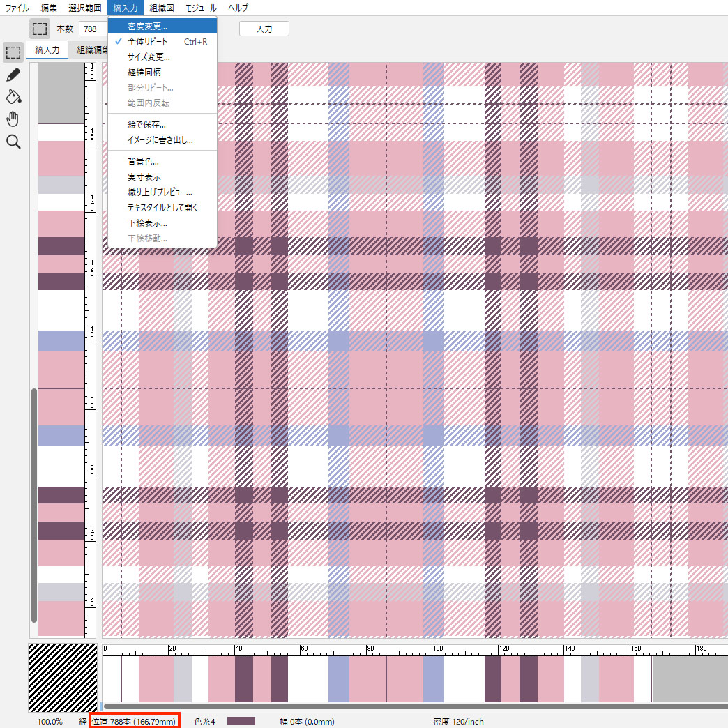Activate the Hand pan tool

click(x=13, y=119)
